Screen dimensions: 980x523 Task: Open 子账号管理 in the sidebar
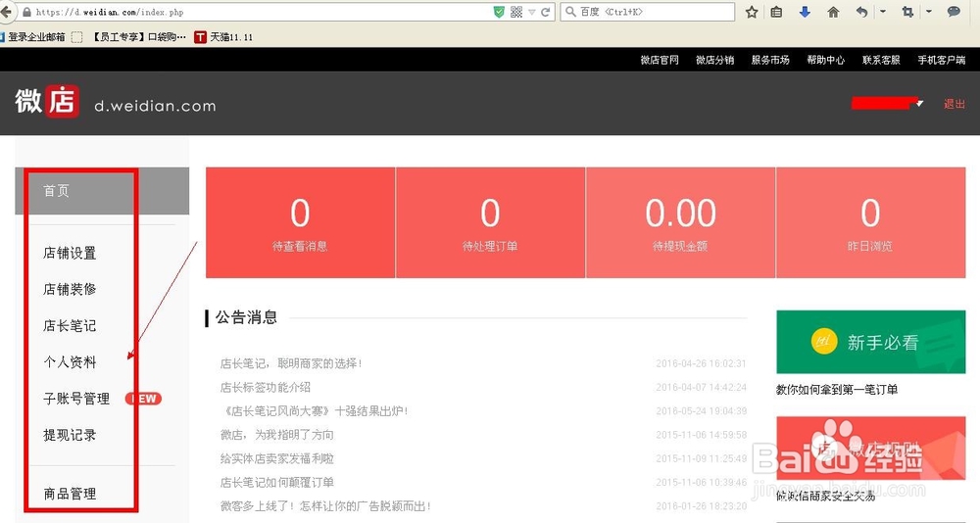(76, 399)
